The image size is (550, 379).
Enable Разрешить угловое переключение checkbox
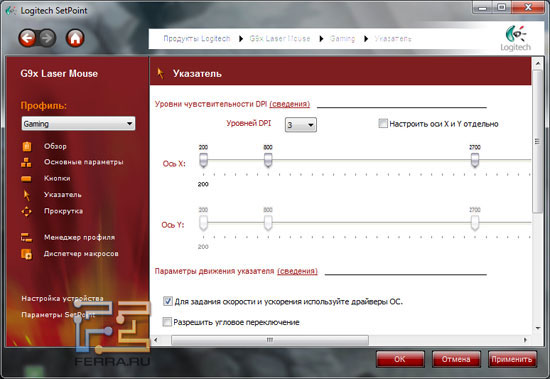(167, 322)
